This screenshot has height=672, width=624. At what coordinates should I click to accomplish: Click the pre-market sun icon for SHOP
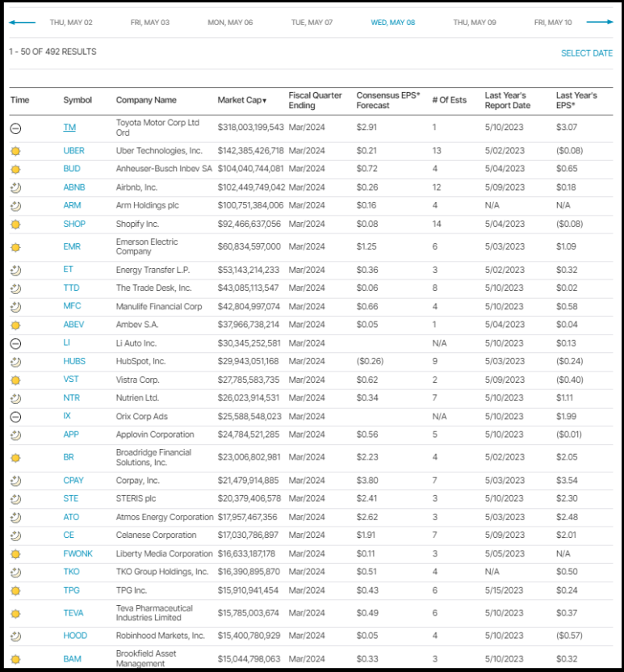(x=16, y=225)
